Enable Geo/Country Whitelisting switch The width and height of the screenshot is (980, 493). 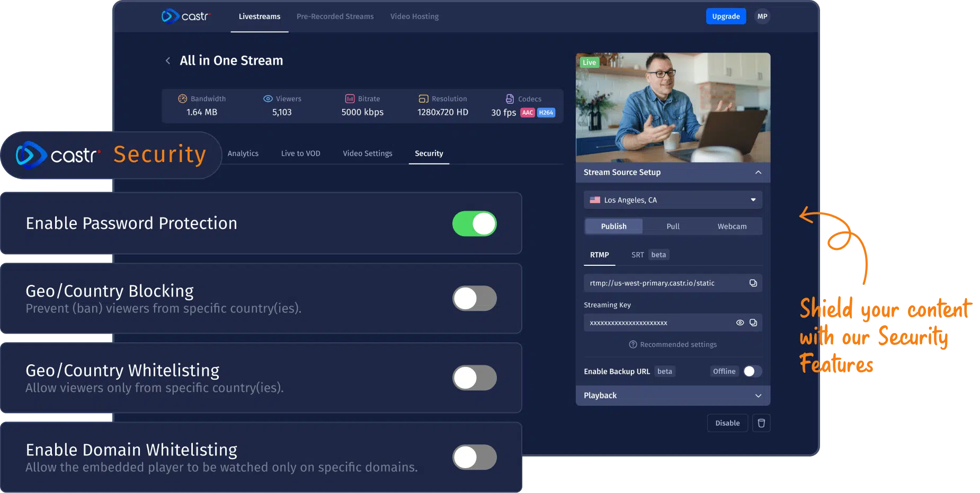(x=475, y=378)
